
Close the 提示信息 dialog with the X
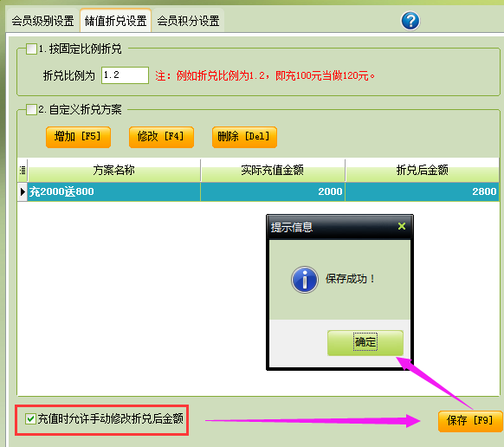[402, 226]
